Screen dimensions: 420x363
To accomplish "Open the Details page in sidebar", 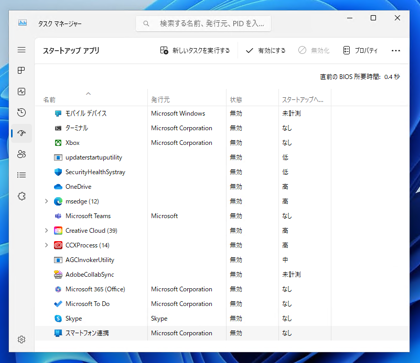I will click(22, 175).
